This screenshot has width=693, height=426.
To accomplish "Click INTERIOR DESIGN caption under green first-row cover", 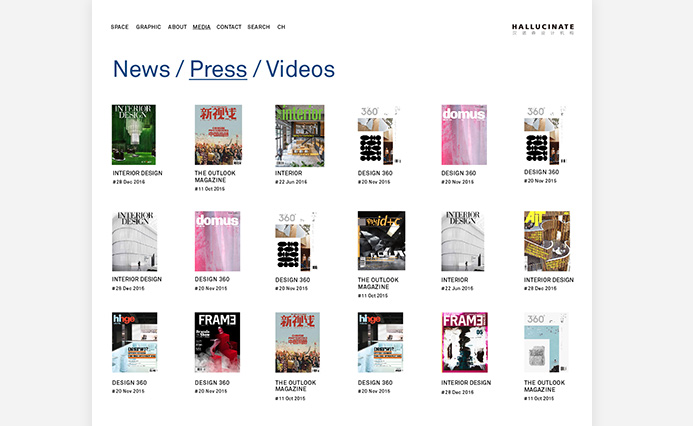I will pyautogui.click(x=137, y=173).
